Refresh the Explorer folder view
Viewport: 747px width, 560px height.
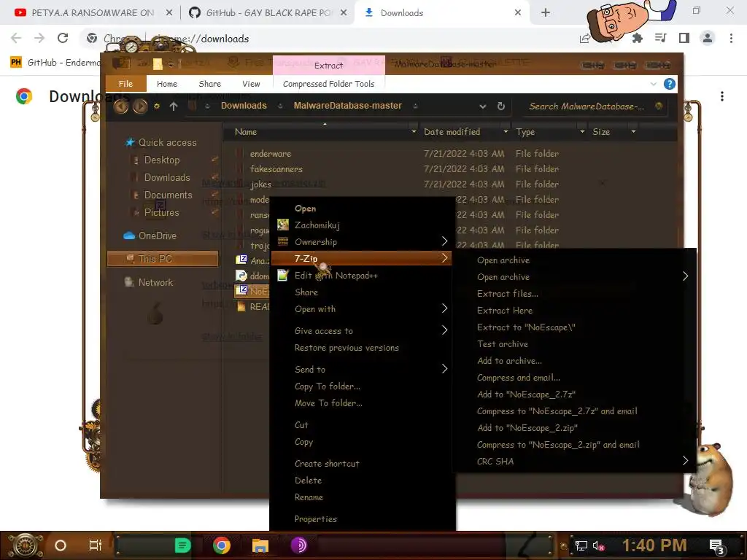(500, 106)
